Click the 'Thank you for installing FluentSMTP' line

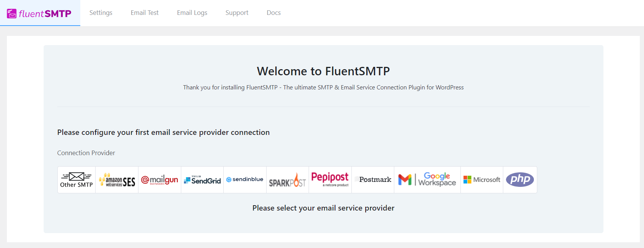pyautogui.click(x=324, y=88)
